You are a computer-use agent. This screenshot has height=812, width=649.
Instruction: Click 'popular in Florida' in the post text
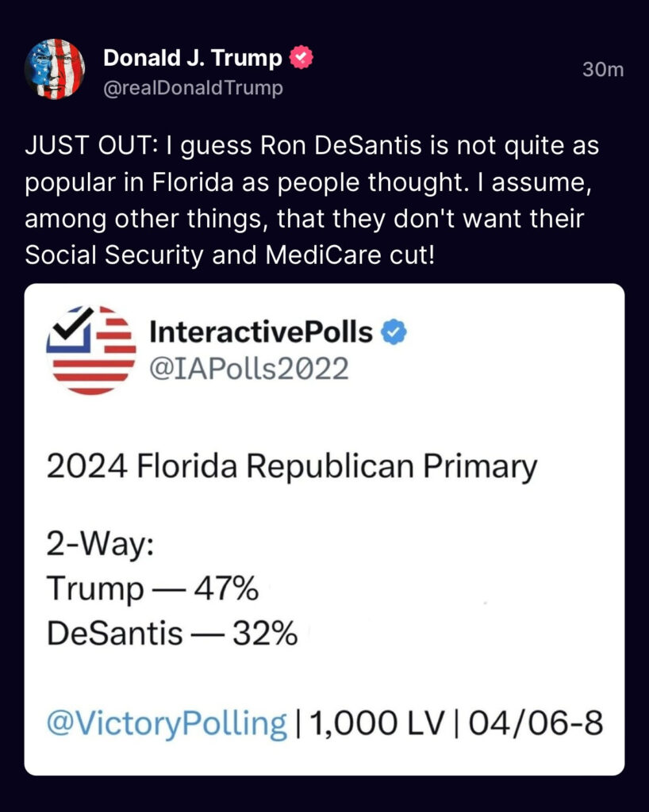129,182
